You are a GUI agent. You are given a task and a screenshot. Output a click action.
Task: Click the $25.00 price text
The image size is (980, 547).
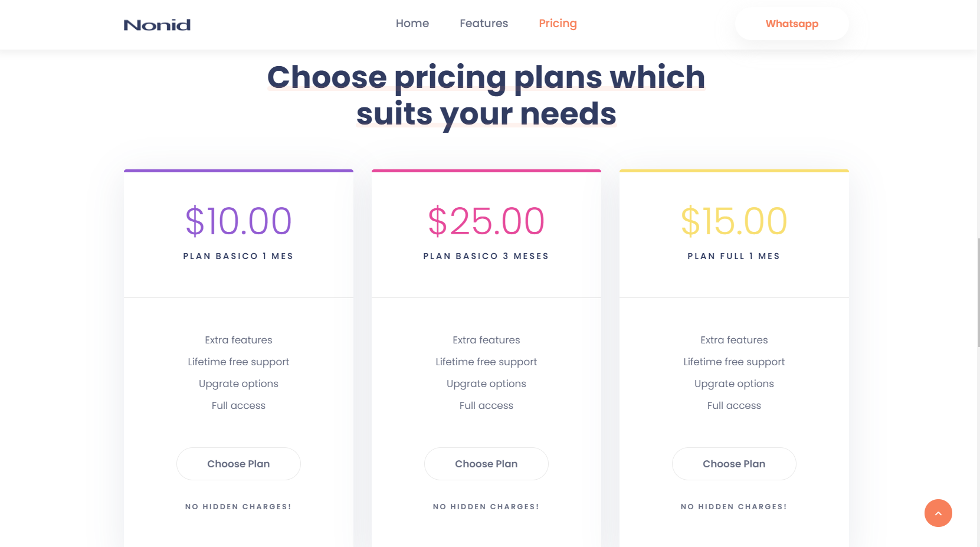pos(486,221)
